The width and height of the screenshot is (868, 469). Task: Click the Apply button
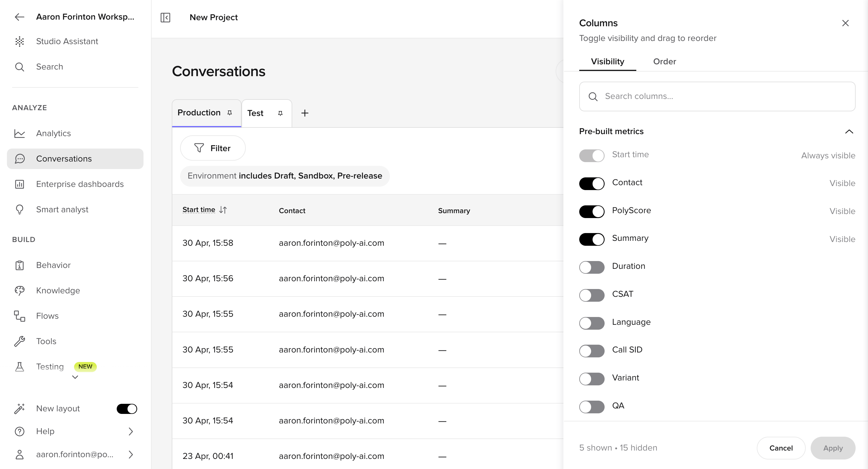(833, 448)
